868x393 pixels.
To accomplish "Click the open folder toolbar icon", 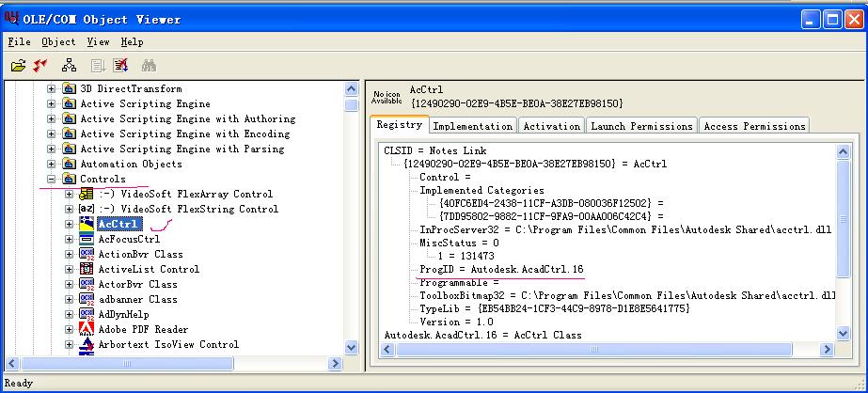I will (x=18, y=66).
